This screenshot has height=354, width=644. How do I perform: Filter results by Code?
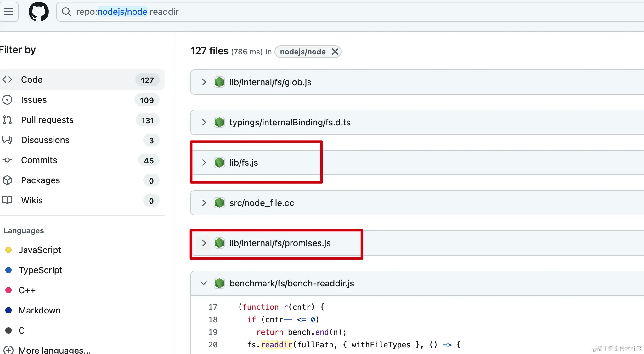coord(82,80)
